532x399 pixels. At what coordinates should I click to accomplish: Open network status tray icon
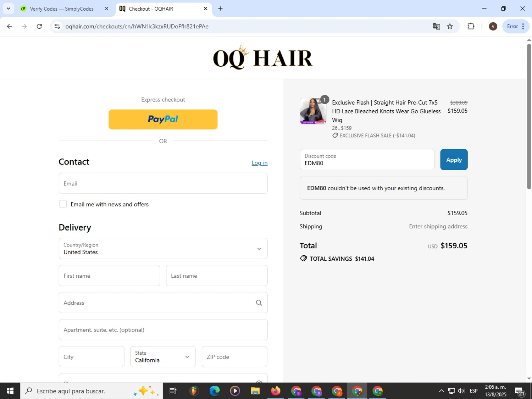(x=451, y=391)
